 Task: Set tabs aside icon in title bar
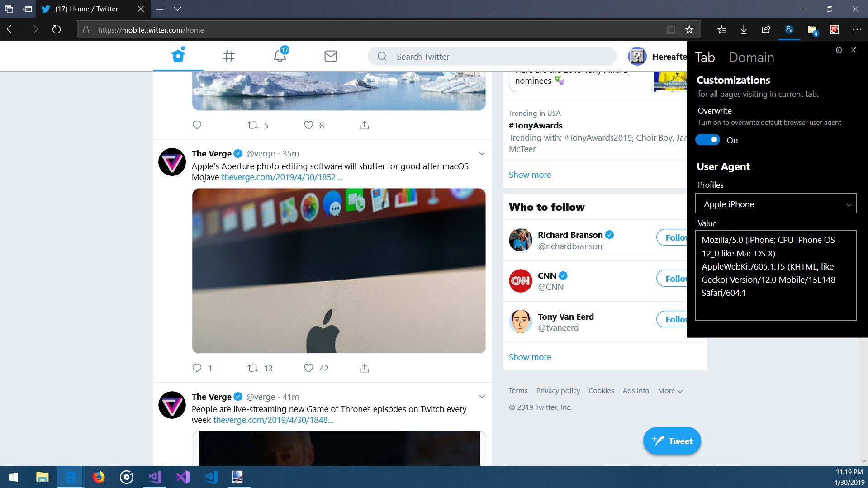click(27, 9)
